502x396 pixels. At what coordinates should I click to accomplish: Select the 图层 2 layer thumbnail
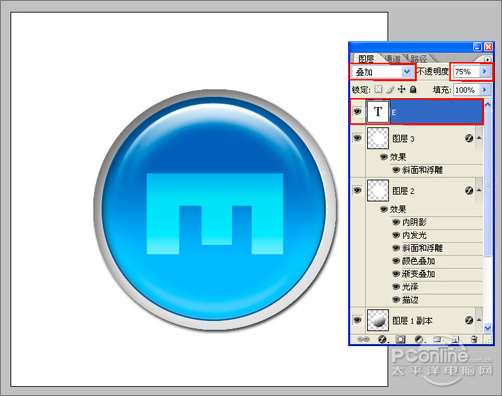tap(378, 191)
